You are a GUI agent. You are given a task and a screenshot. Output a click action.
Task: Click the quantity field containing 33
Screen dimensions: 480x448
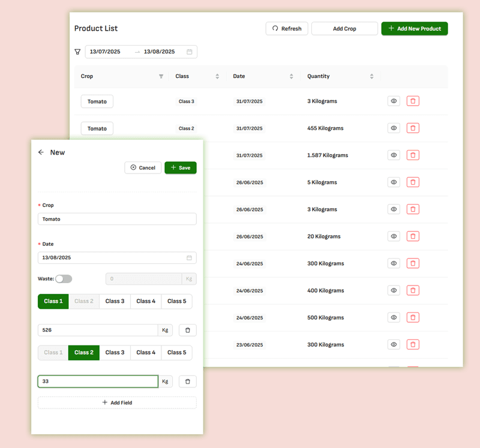click(x=98, y=381)
